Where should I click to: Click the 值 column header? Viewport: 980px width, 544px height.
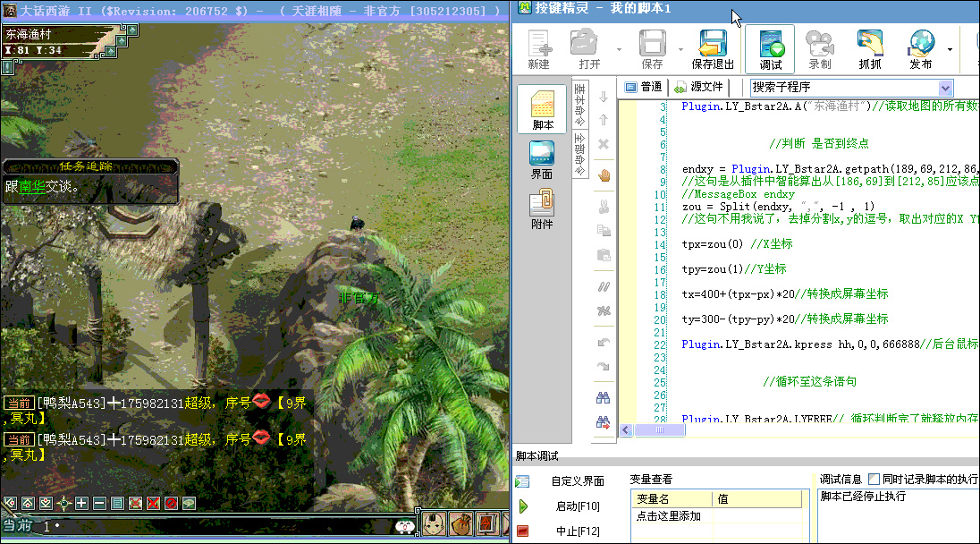tap(756, 499)
